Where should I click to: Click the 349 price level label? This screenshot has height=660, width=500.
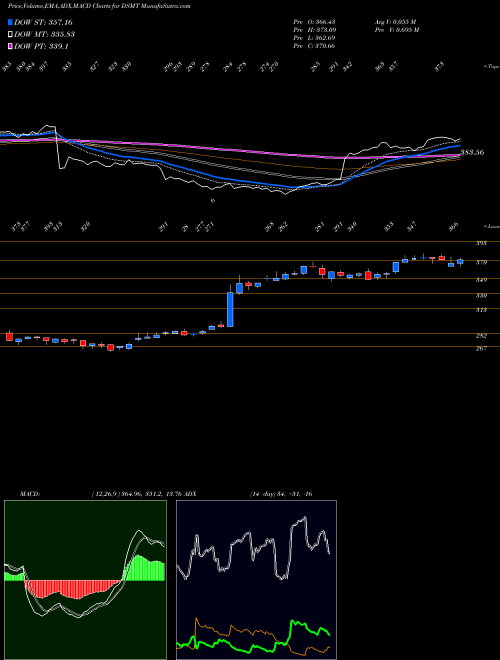pyautogui.click(x=481, y=280)
